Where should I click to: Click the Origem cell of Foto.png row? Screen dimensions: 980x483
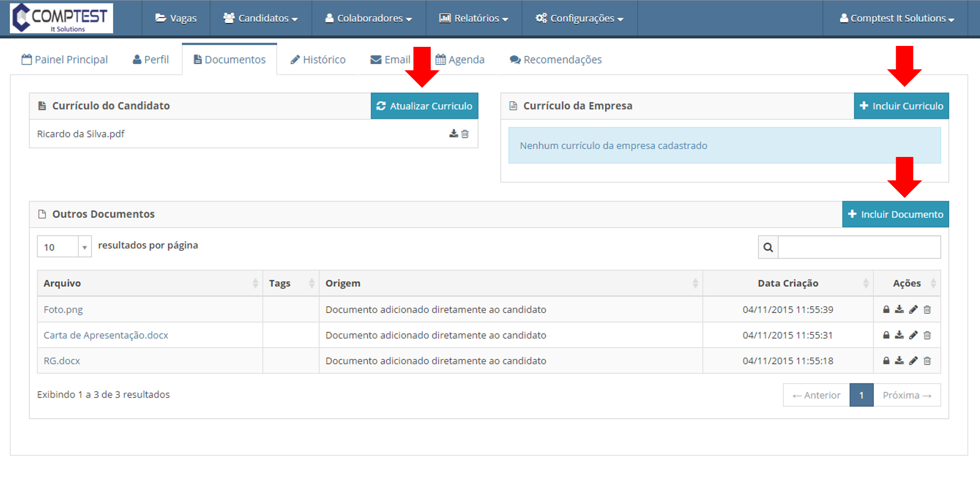point(511,310)
